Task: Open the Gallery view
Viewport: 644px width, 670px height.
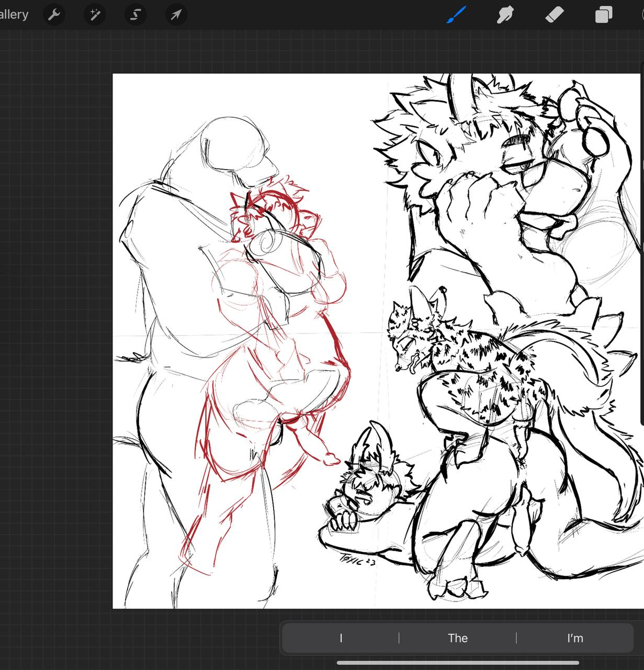Action: [14, 14]
